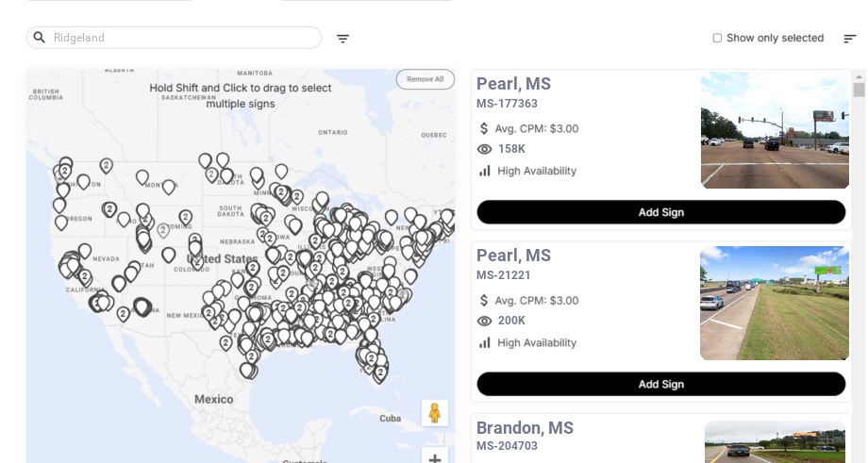Add sign for Pearl MS-21221
The image size is (868, 463).
[660, 384]
